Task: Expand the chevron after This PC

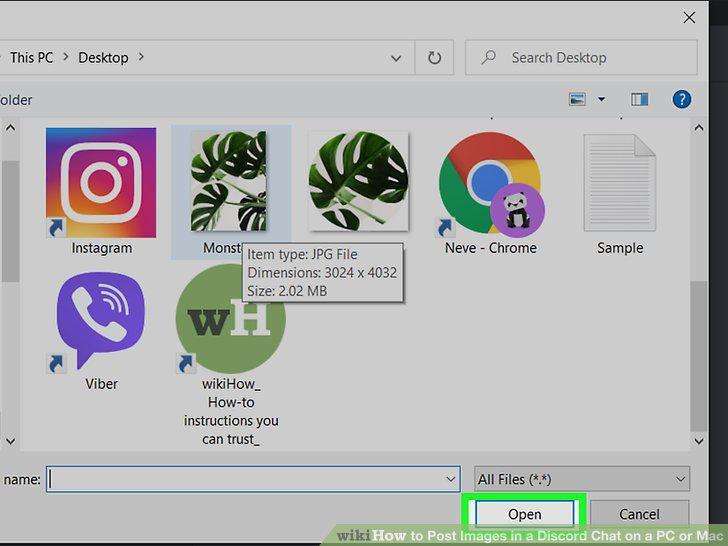Action: pos(65,57)
